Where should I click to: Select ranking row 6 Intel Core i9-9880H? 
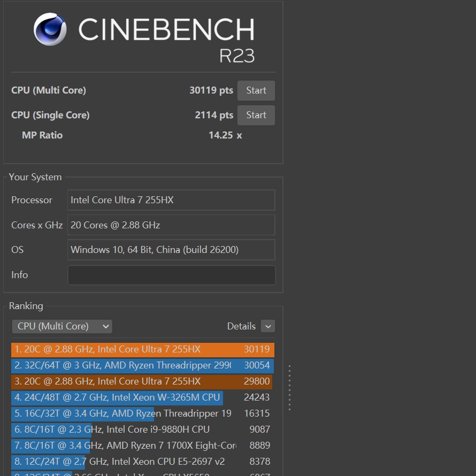pyautogui.click(x=143, y=430)
